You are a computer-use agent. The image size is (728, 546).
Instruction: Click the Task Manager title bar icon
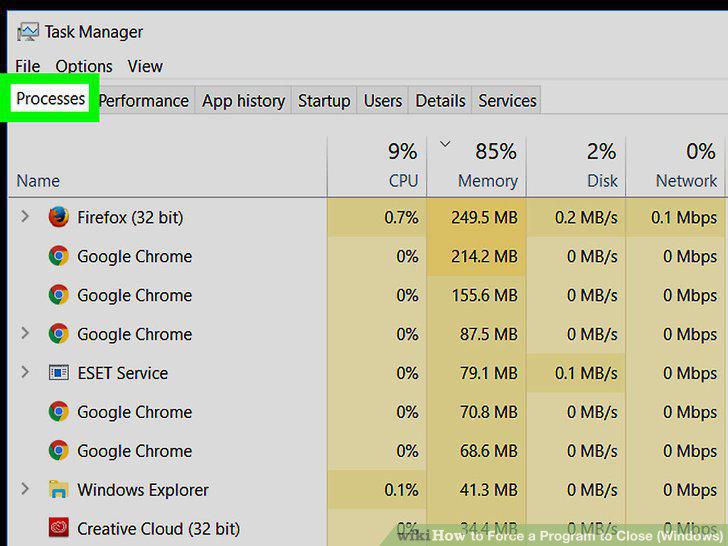[27, 32]
